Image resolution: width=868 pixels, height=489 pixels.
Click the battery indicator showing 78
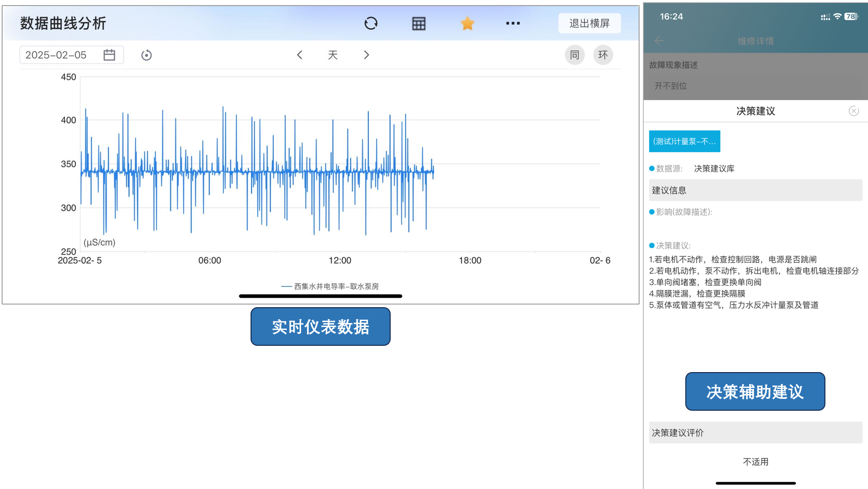tap(851, 16)
